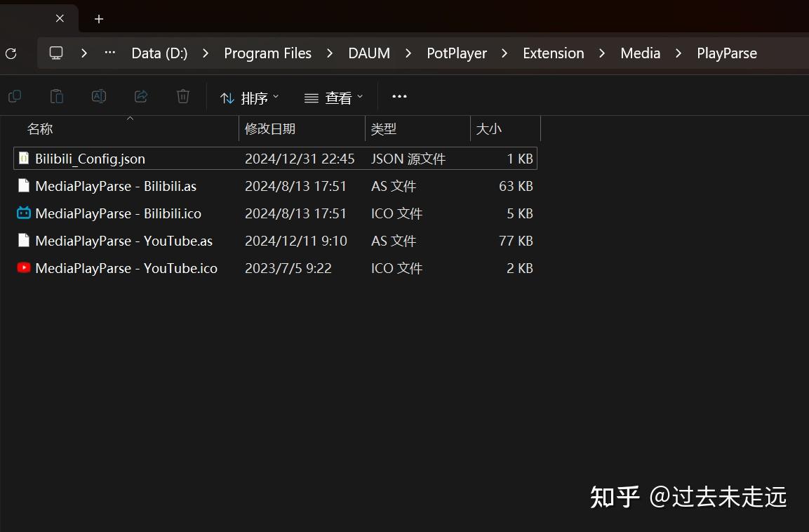Click the Share icon in the toolbar
809x532 pixels.
pyautogui.click(x=141, y=96)
